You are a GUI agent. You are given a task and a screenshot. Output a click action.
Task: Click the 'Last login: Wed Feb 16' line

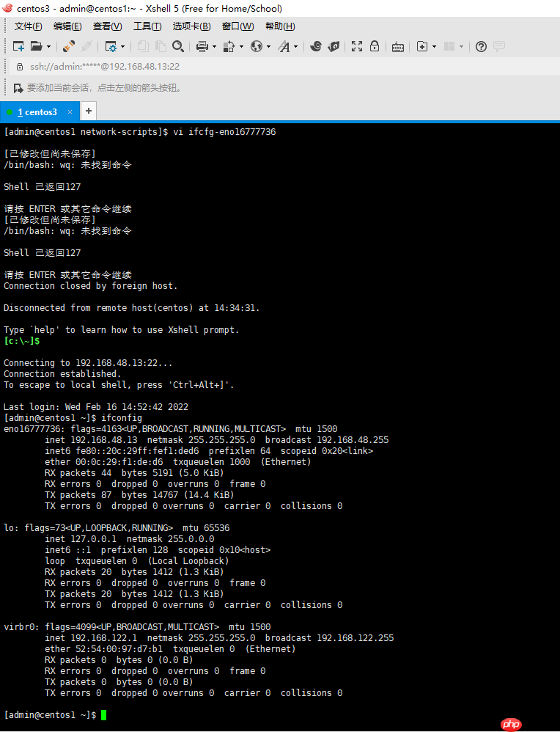[x=96, y=406]
